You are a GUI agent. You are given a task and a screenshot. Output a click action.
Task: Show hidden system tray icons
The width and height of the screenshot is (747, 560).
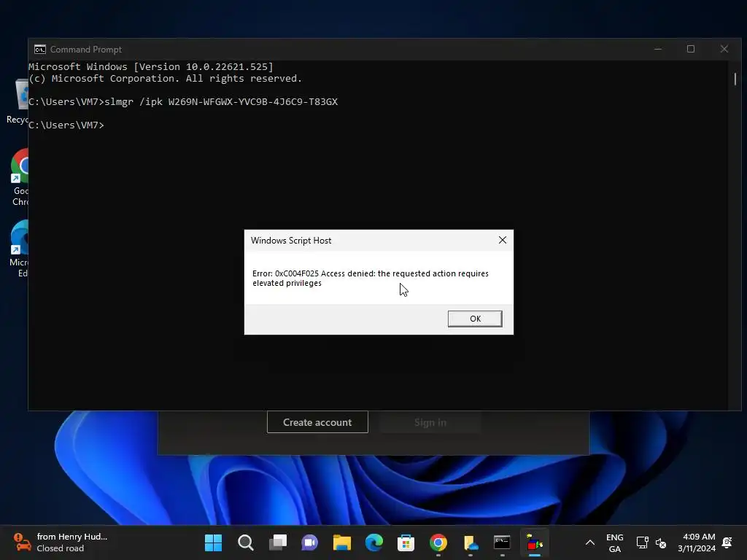[x=589, y=542]
